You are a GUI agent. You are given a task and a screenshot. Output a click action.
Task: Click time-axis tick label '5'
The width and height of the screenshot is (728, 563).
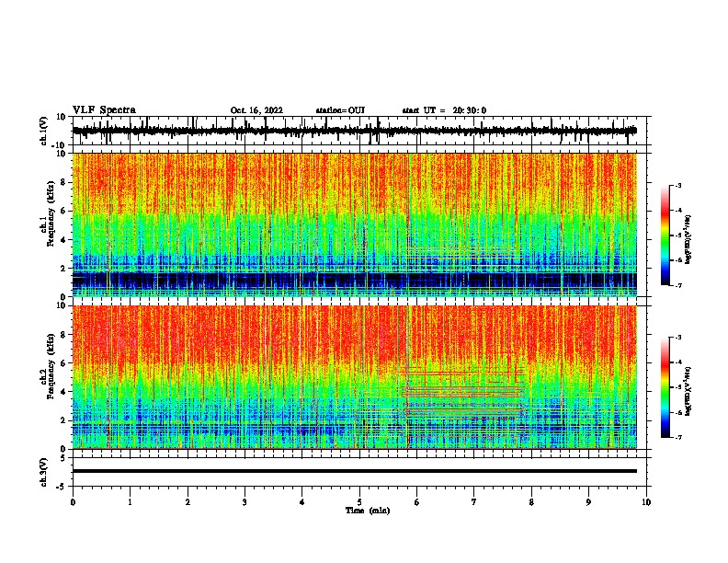pyautogui.click(x=359, y=502)
